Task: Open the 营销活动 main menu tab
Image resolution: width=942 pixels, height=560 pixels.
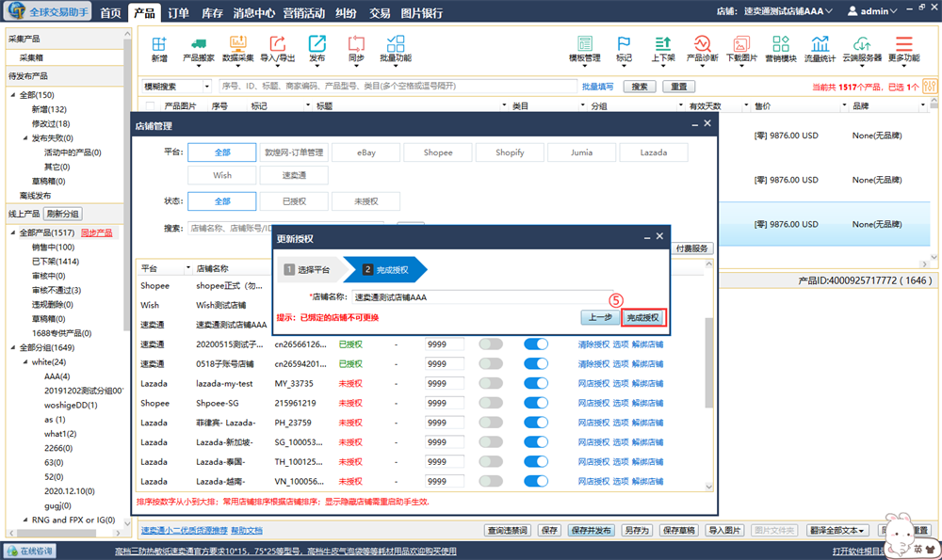Action: click(304, 12)
